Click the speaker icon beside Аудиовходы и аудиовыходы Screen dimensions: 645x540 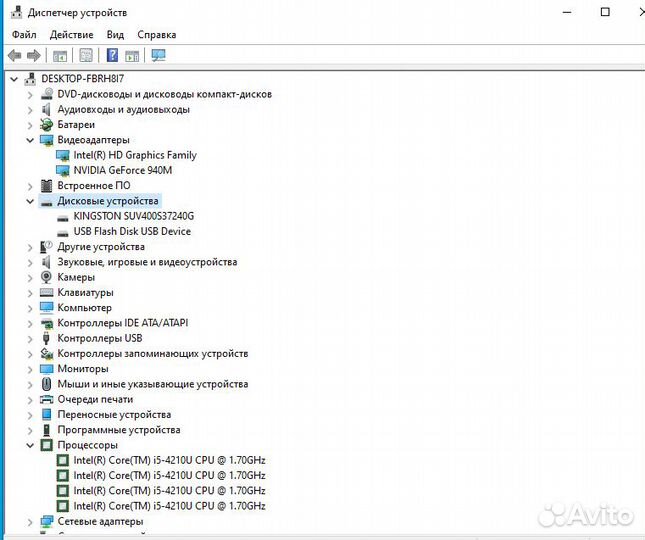pos(46,109)
